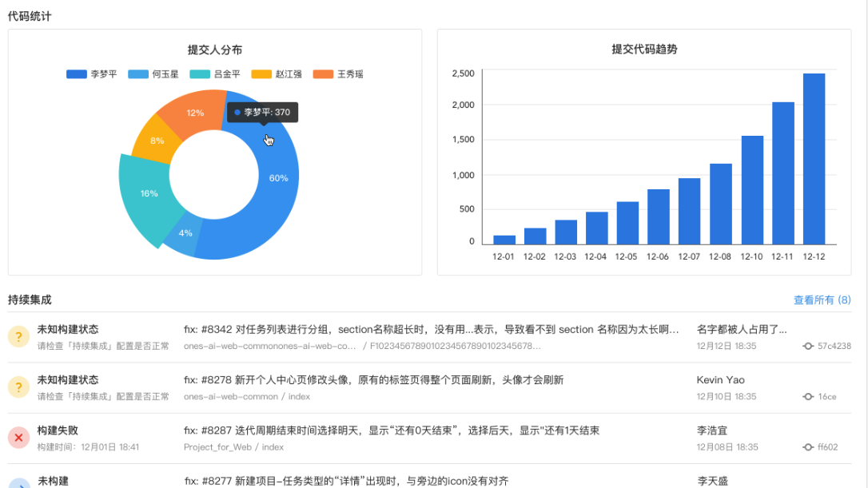Click the 12-10 bar in trend chart
Image resolution: width=868 pixels, height=488 pixels.
click(x=752, y=190)
